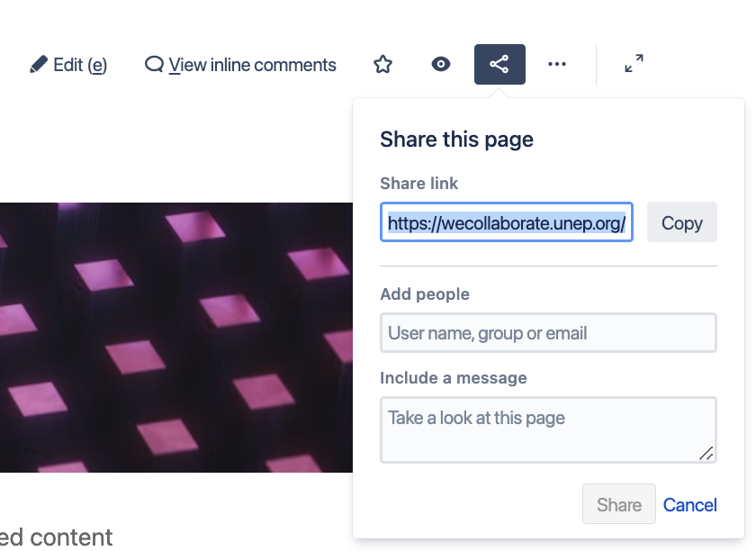The image size is (756, 551).
Task: Click the Include a message label
Action: (x=454, y=378)
